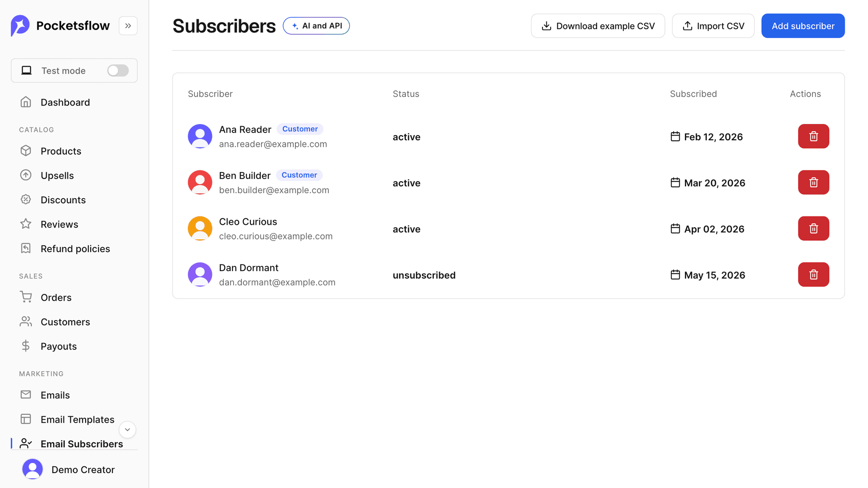The width and height of the screenshot is (868, 488).
Task: Click the Import CSV button
Action: (713, 26)
